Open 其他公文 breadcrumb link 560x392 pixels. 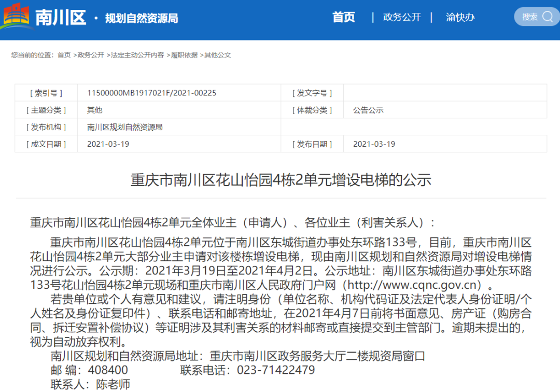(x=217, y=55)
